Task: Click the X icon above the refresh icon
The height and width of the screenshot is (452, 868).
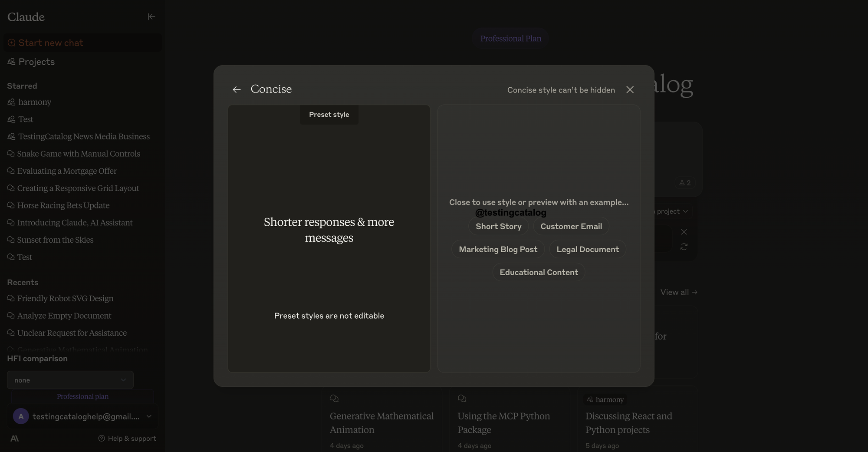Action: (684, 232)
